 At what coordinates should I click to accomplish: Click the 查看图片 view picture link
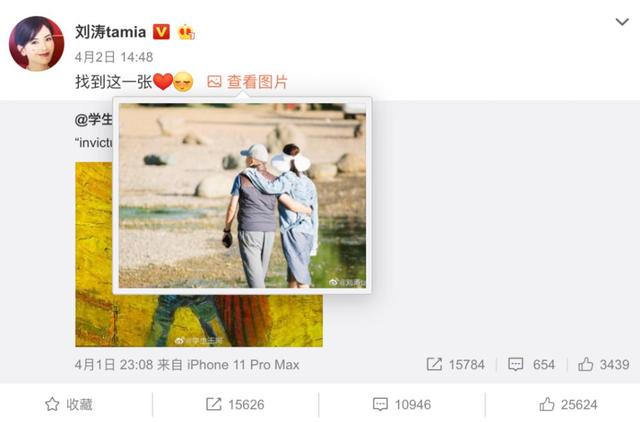pos(258,82)
